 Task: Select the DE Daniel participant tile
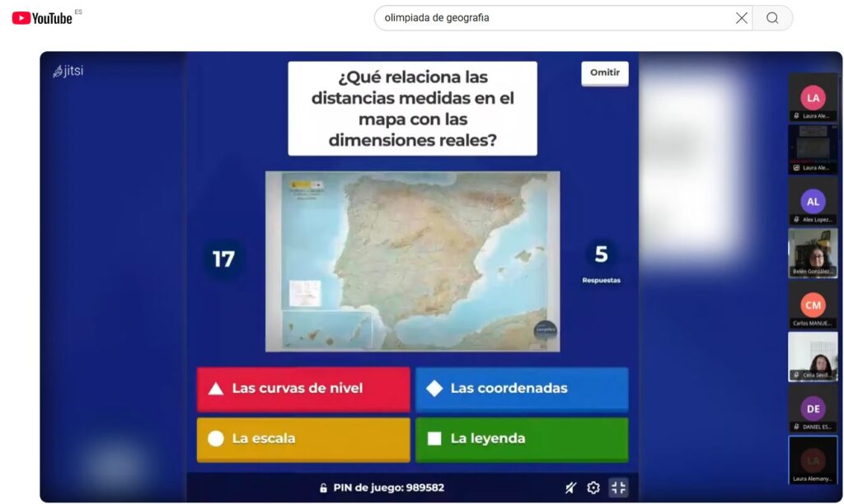813,408
